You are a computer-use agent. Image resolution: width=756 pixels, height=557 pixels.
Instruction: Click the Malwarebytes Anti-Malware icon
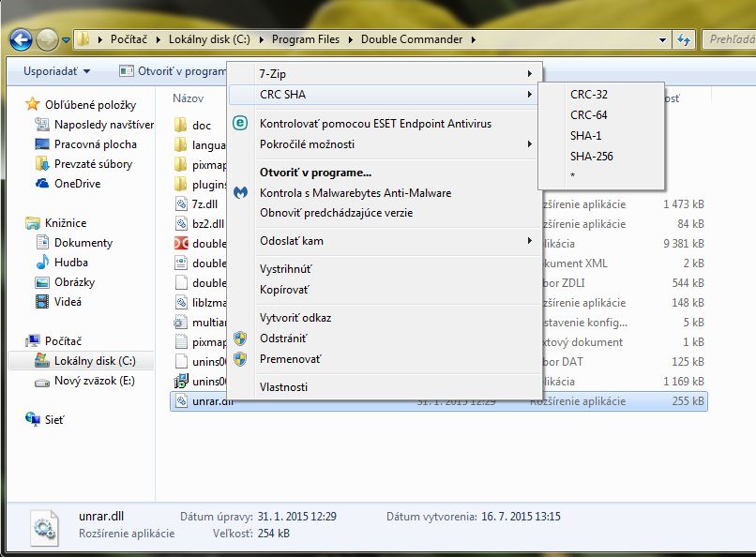click(240, 193)
